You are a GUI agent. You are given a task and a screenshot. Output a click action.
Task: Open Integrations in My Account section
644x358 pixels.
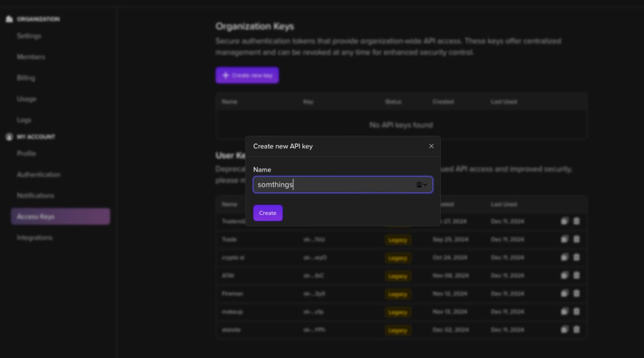pos(35,238)
